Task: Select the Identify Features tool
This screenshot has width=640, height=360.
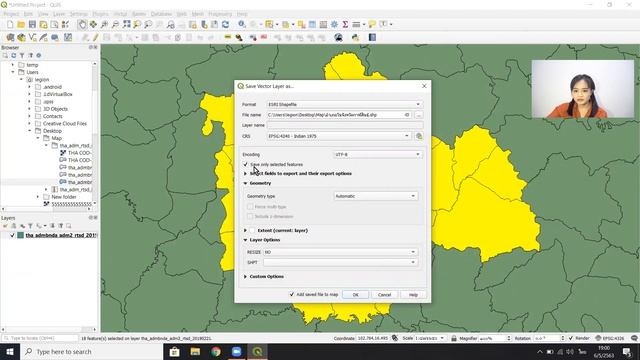Action: point(242,24)
